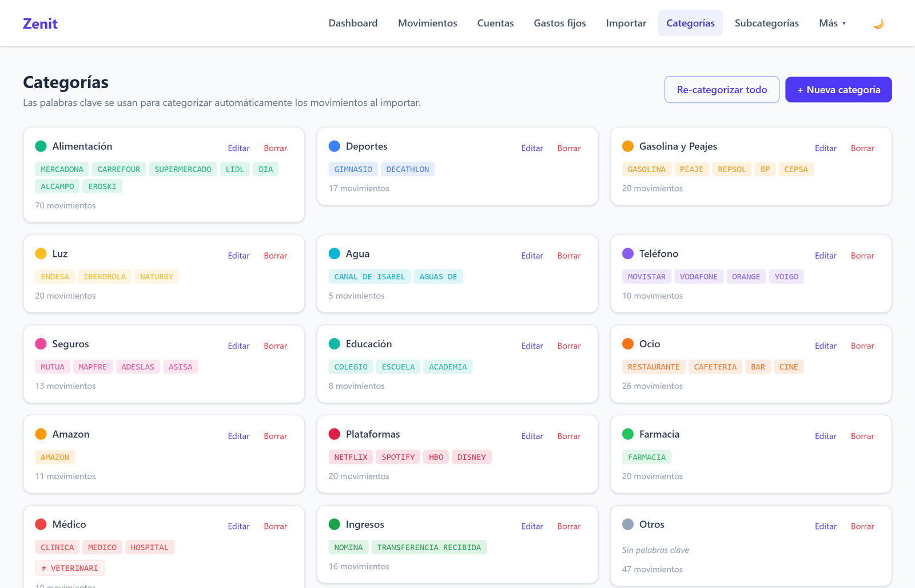
Task: Go to Movimientos in the navigation bar
Action: click(x=428, y=23)
